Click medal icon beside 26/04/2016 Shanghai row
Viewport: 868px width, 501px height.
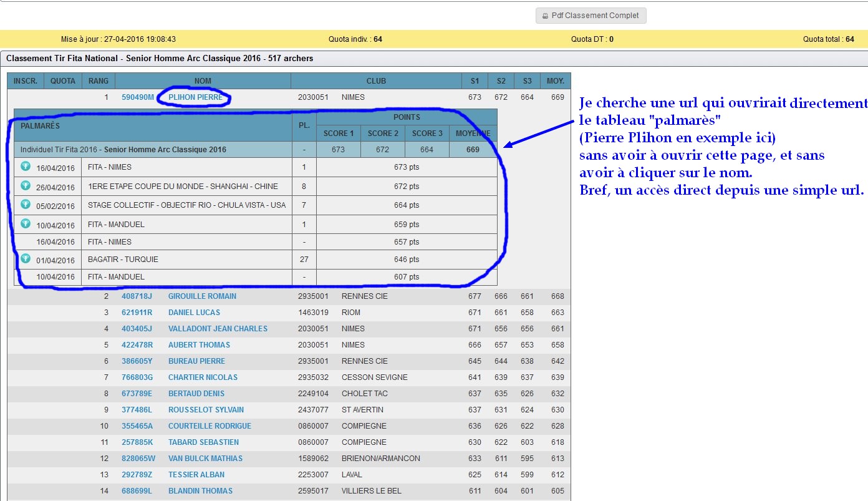(26, 185)
